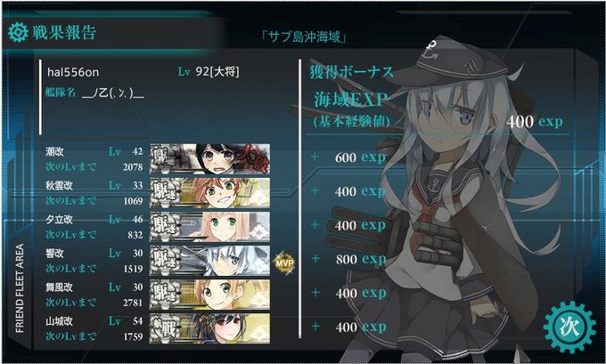606x364 pixels.
Task: Click the anchor emblem on the cap
Action: 430,51
